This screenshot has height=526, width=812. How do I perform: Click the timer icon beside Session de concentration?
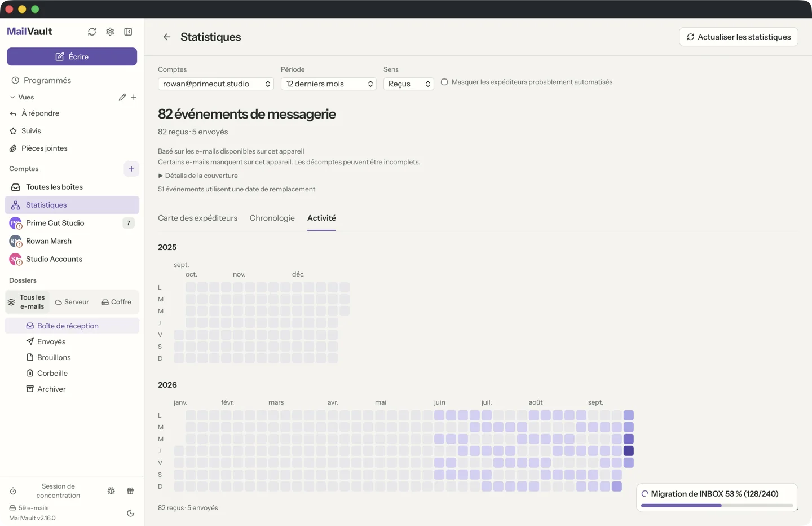[13, 491]
